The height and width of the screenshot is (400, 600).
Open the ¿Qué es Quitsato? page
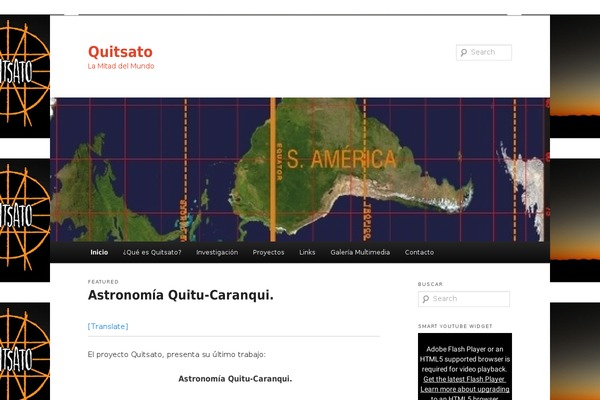(152, 252)
